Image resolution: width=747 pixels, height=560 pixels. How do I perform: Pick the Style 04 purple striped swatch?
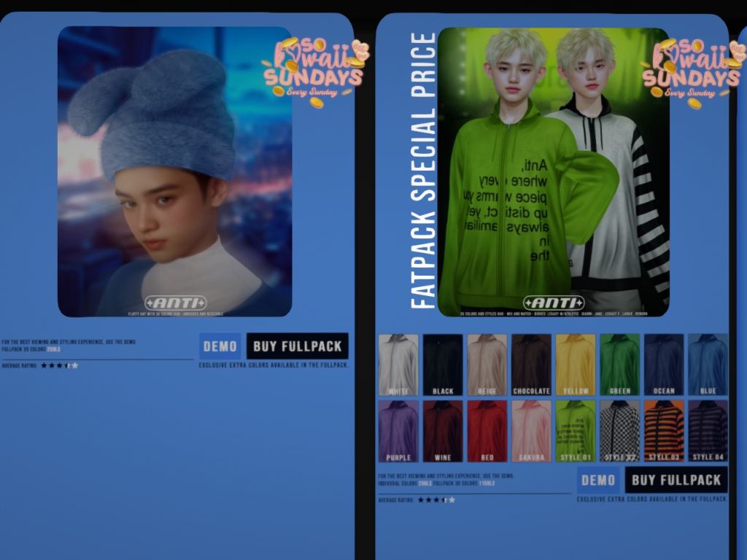coord(708,431)
